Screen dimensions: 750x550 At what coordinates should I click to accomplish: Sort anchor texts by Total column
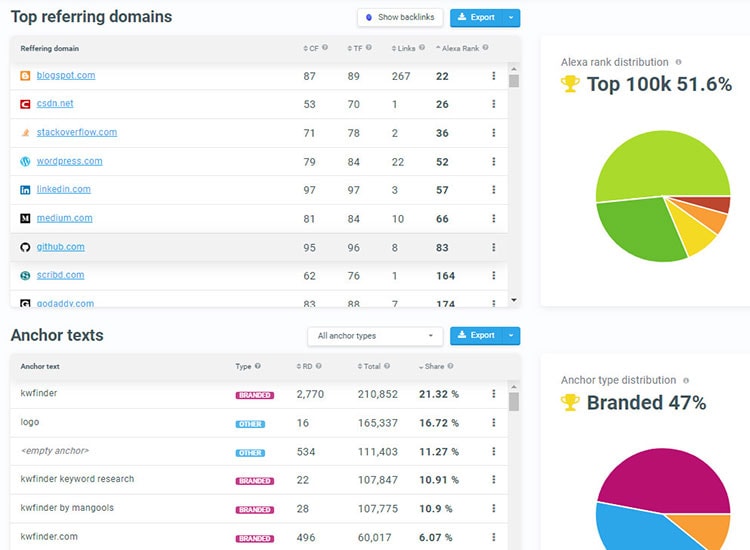[x=369, y=366]
